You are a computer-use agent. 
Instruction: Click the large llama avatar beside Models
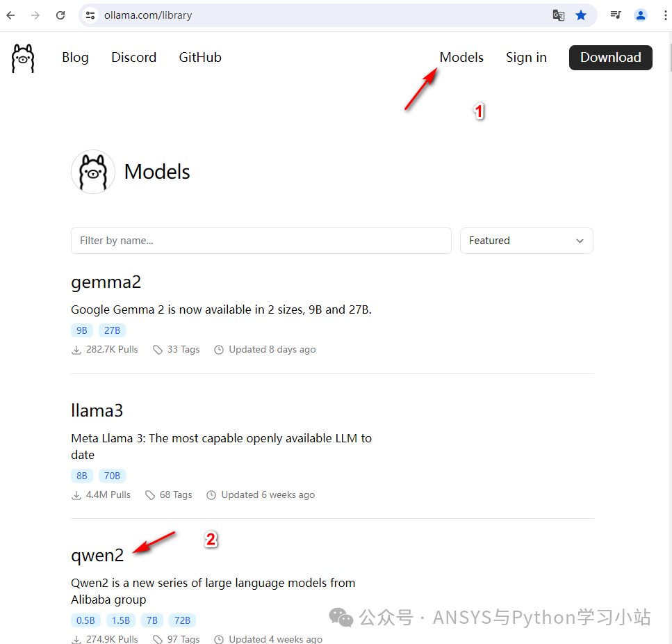click(93, 172)
